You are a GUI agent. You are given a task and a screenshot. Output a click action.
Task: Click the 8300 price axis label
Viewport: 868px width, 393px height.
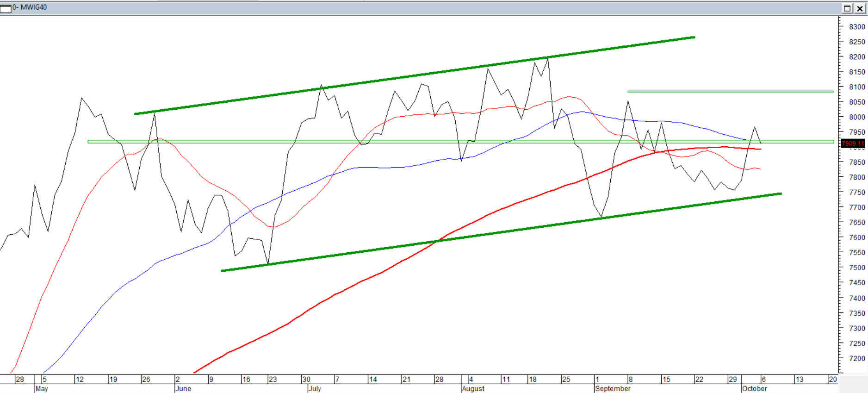pyautogui.click(x=856, y=27)
